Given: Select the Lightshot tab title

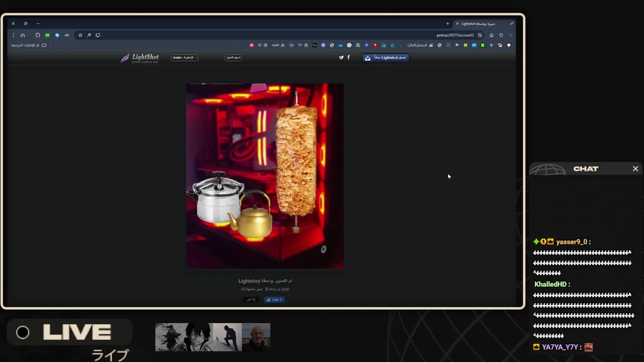Looking at the screenshot, I should click(x=478, y=24).
